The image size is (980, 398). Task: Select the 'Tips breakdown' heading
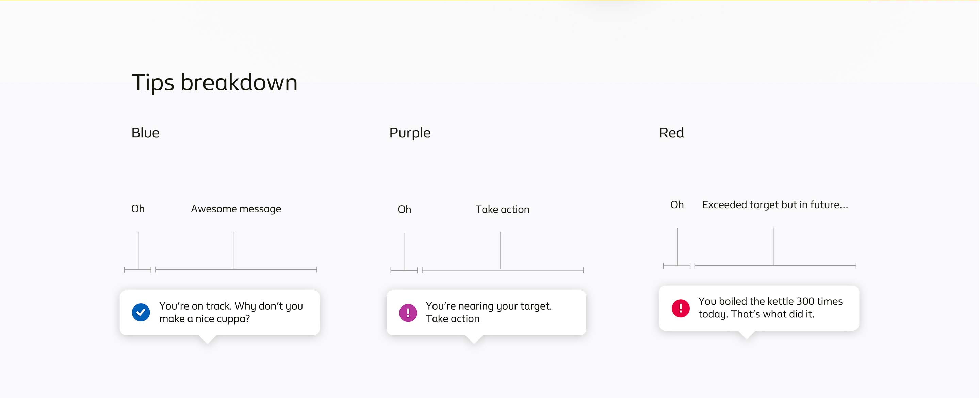point(214,83)
